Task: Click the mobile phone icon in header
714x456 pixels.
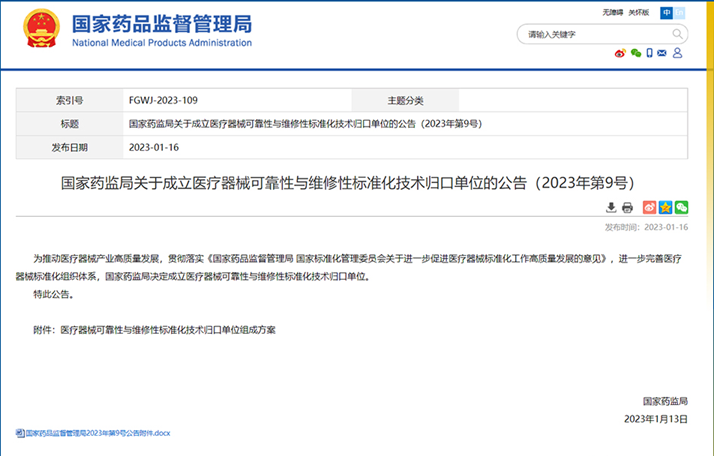Action: (649, 54)
